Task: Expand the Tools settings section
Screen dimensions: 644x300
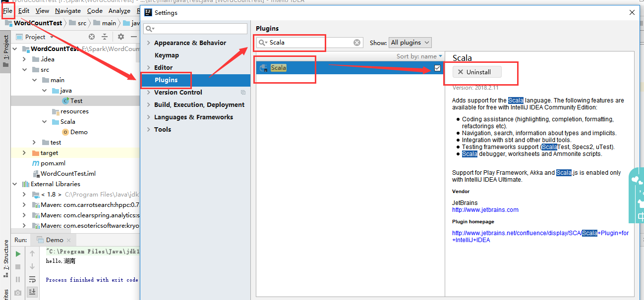Action: click(x=149, y=130)
